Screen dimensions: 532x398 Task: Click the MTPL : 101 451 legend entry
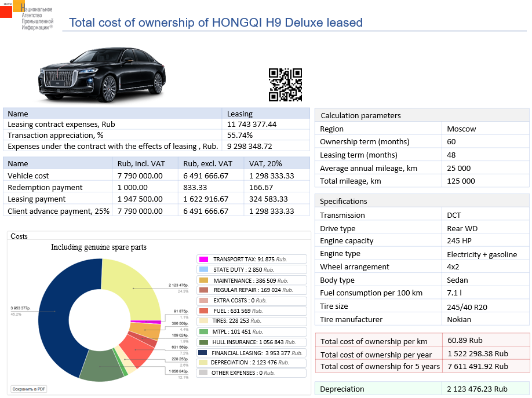[252, 331]
